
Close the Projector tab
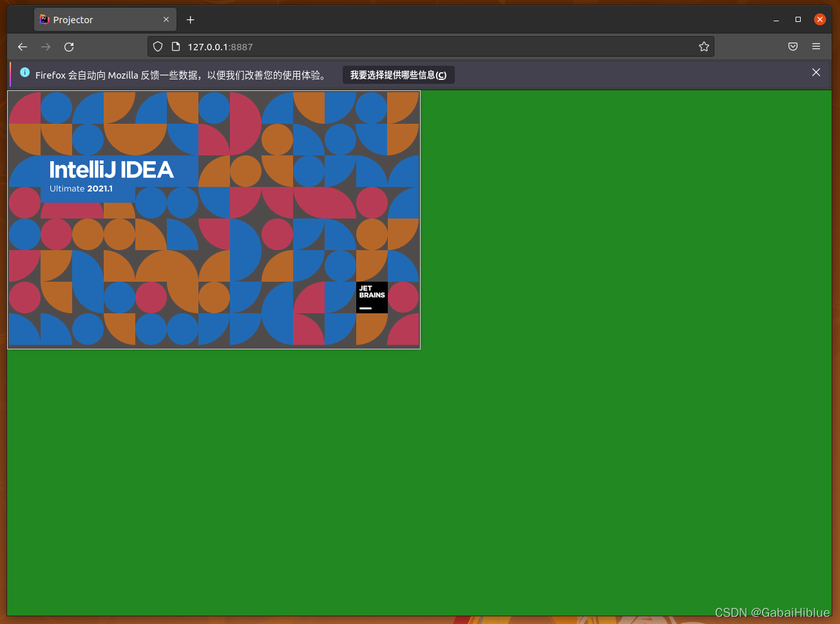coord(166,19)
